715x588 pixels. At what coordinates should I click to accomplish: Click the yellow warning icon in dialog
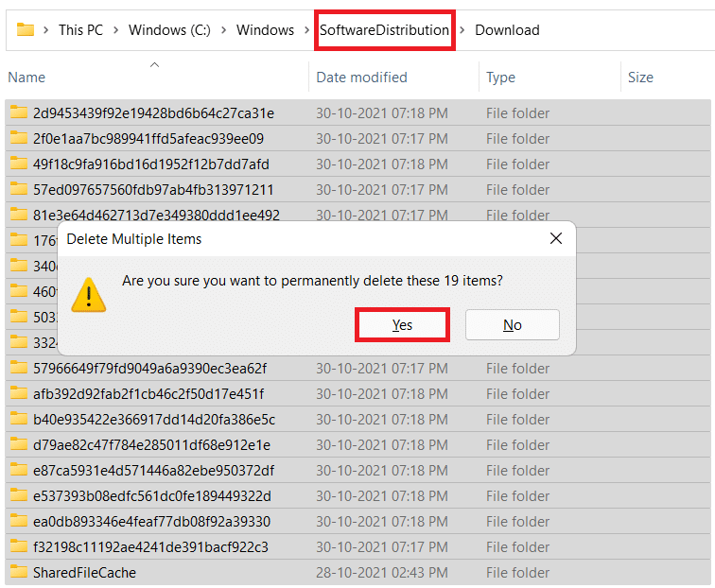coord(90,294)
